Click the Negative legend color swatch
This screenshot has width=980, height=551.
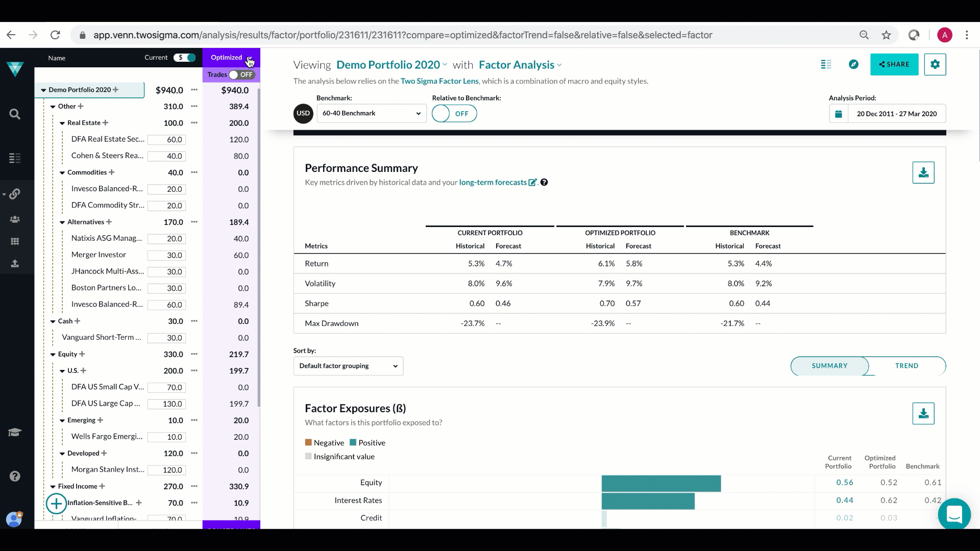pos(308,442)
